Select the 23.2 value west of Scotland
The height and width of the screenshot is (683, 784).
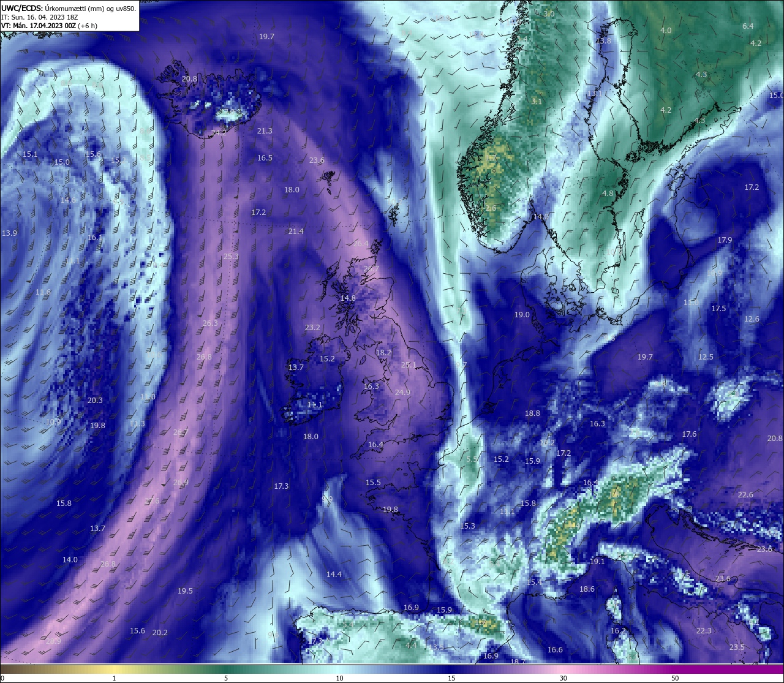pos(312,328)
